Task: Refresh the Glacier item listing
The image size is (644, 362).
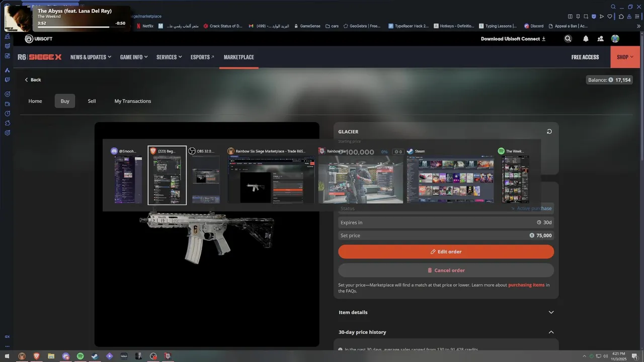Action: tap(549, 132)
